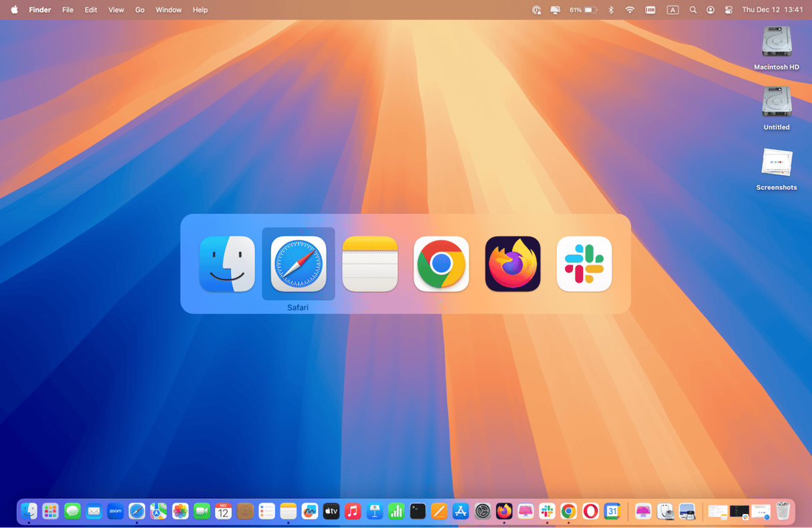Open the Trash in the Dock
812x528 pixels.
[x=783, y=511]
